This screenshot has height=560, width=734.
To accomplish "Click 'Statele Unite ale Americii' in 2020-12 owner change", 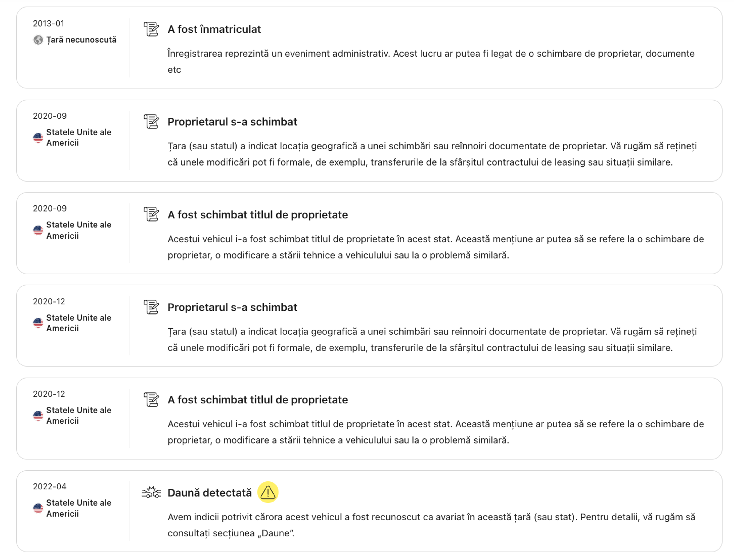I will (78, 323).
